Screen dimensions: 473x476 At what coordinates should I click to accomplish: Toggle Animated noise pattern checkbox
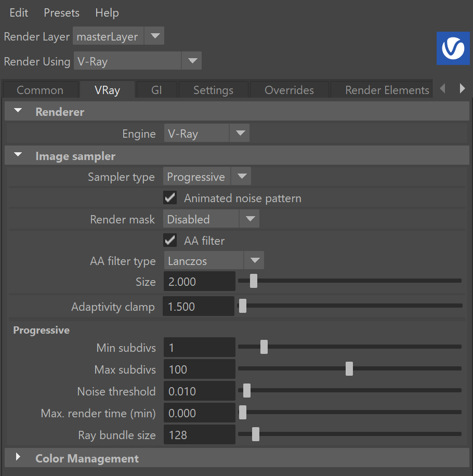coord(170,198)
